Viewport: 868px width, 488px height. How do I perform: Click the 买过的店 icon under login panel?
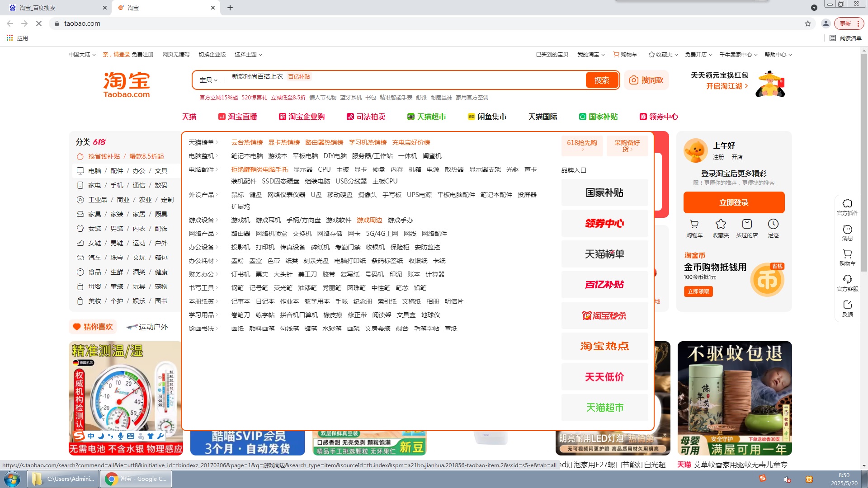pyautogui.click(x=747, y=224)
